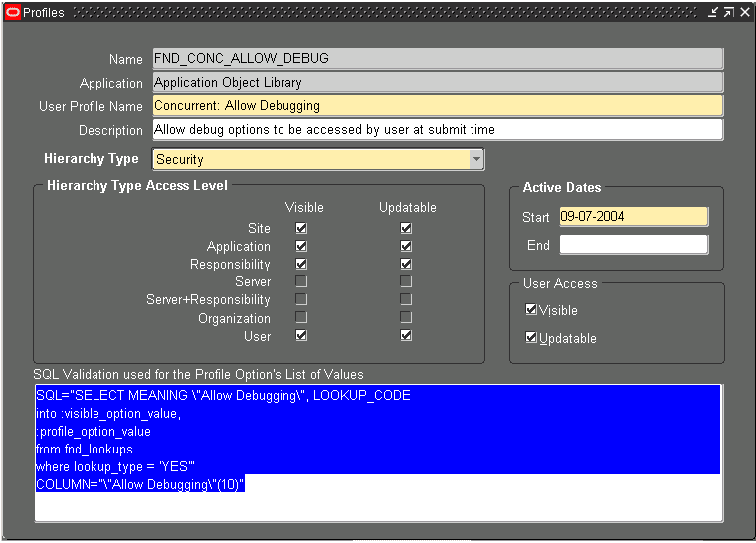Click the Oracle logo icon in title bar
756x543 pixels.
tap(13, 12)
